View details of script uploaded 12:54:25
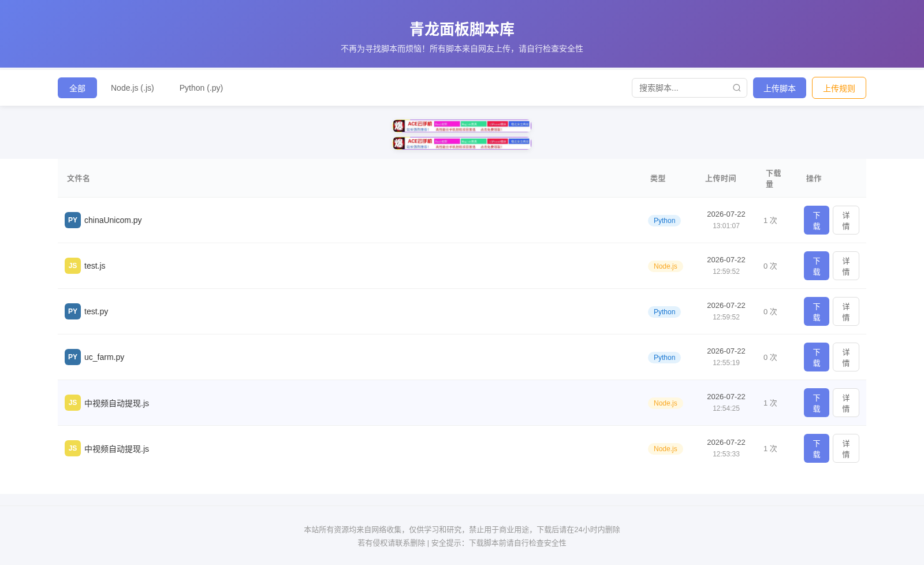The image size is (924, 565). point(846,403)
